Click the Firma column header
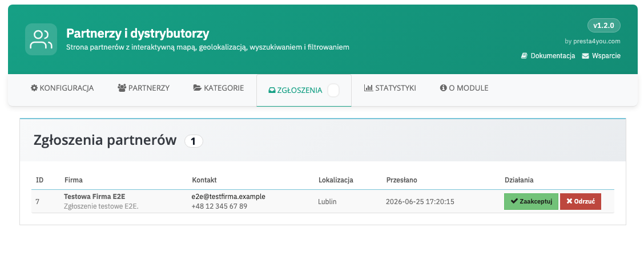Screen dimensions: 644x256 pos(74,180)
